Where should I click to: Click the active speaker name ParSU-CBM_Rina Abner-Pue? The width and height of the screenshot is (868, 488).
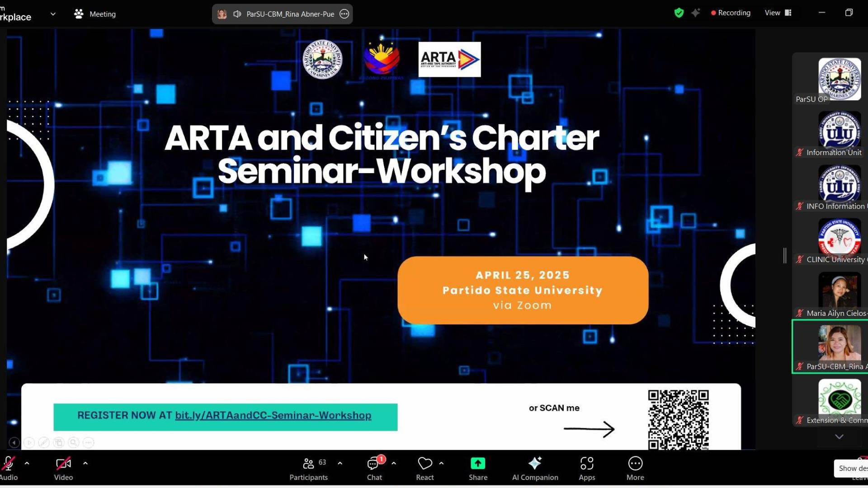290,14
